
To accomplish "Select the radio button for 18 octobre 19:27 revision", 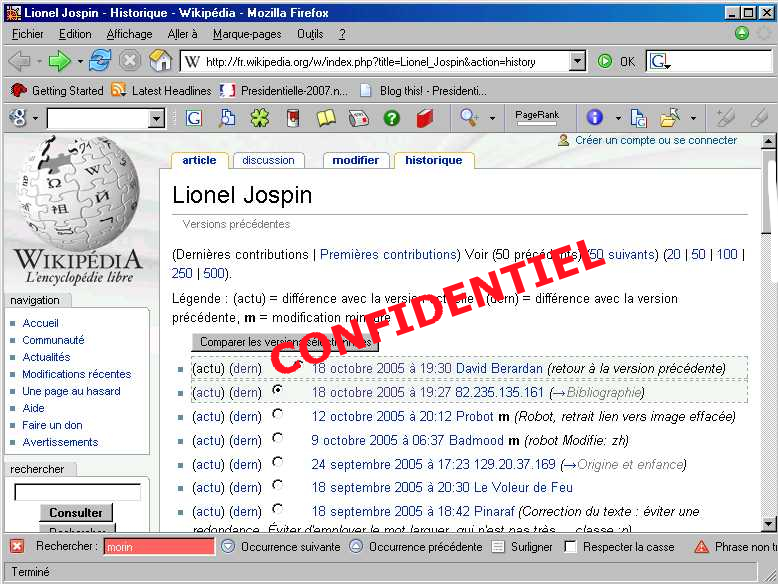I will coord(278,390).
